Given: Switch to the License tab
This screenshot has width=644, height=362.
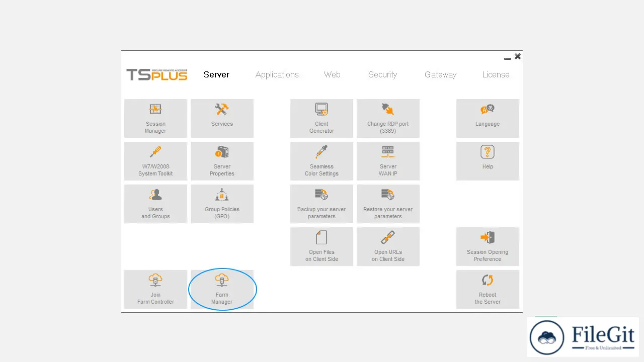Looking at the screenshot, I should click(x=496, y=74).
